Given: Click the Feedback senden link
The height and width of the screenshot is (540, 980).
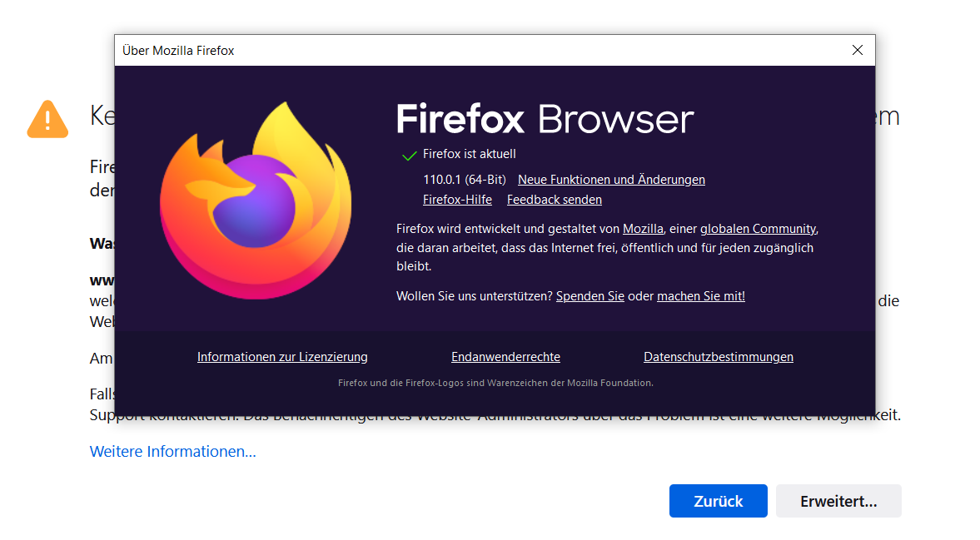Looking at the screenshot, I should pyautogui.click(x=555, y=200).
